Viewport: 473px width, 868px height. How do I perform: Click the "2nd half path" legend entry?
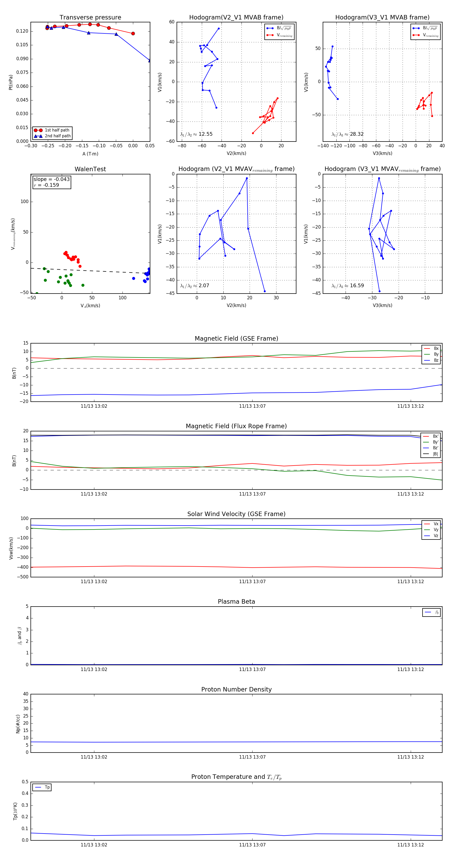click(53, 136)
